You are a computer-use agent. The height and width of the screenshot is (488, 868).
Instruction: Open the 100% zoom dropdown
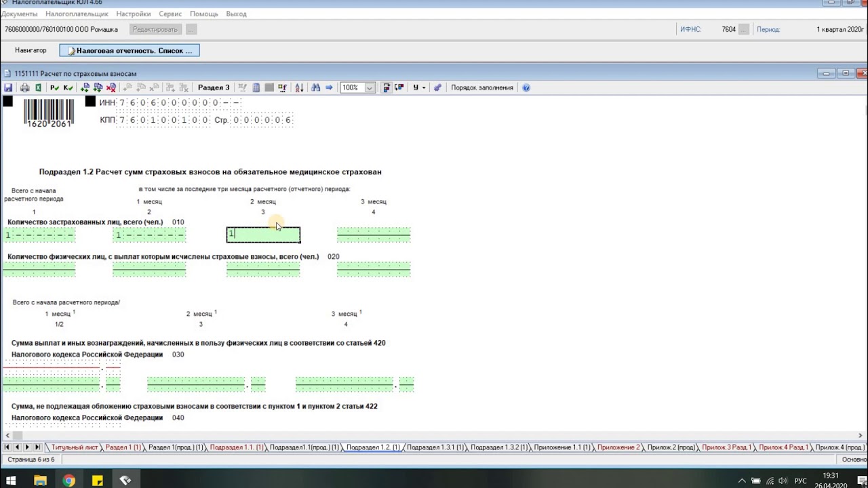click(x=370, y=87)
